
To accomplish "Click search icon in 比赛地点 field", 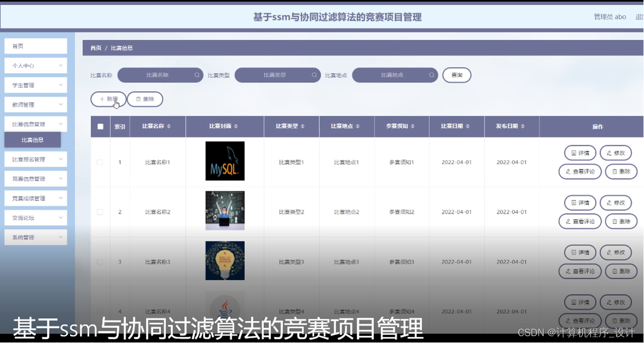I will pyautogui.click(x=431, y=75).
